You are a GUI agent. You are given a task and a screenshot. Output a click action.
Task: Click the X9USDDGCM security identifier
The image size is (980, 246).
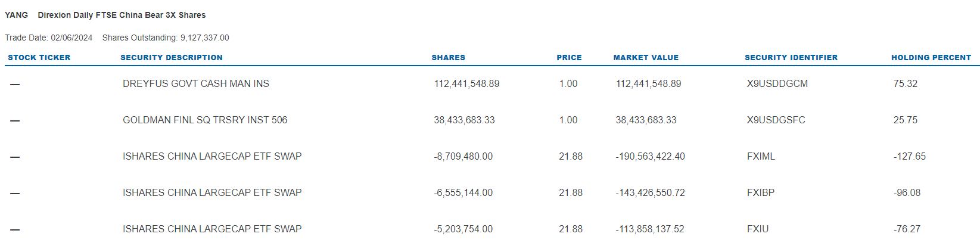click(777, 84)
